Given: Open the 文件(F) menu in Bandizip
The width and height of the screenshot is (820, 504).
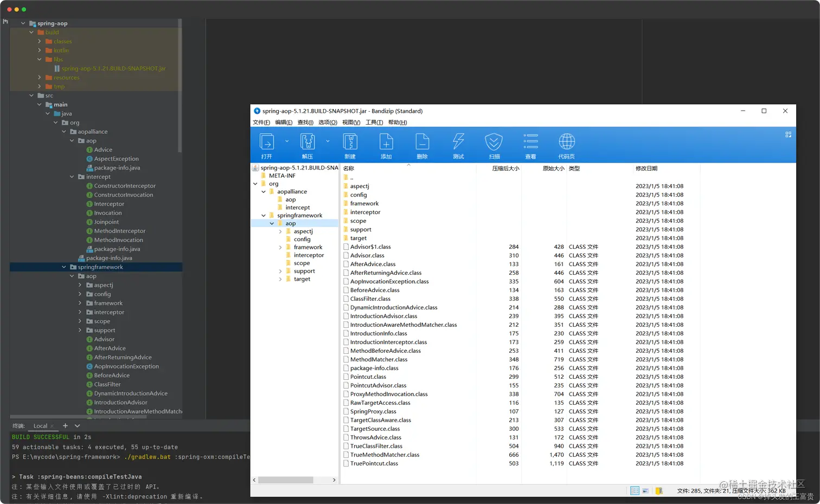Looking at the screenshot, I should 261,122.
